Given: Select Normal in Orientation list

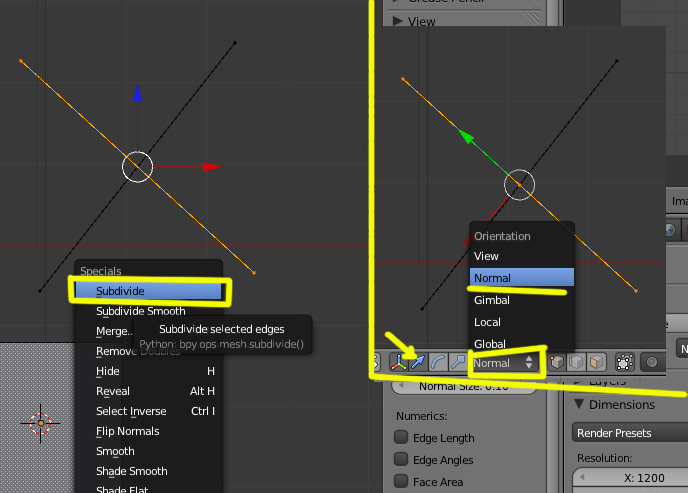Looking at the screenshot, I should point(522,278).
